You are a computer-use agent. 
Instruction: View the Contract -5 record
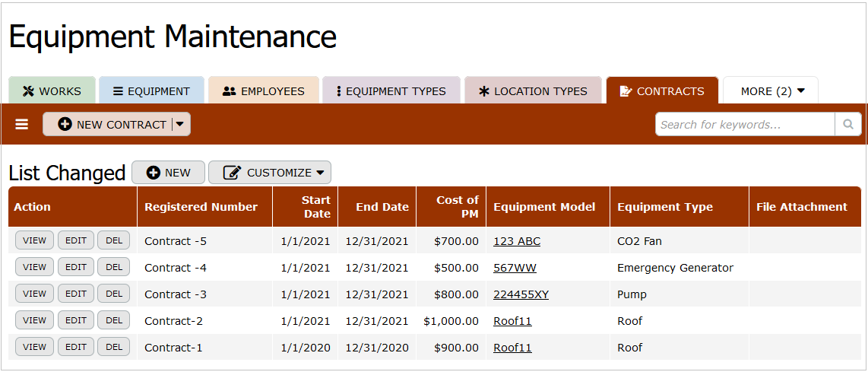34,241
